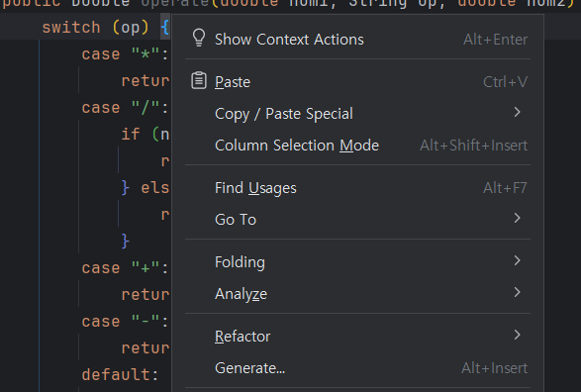The image size is (581, 392).
Task: Click the clipboard icon beside Paste
Action: pyautogui.click(x=199, y=80)
